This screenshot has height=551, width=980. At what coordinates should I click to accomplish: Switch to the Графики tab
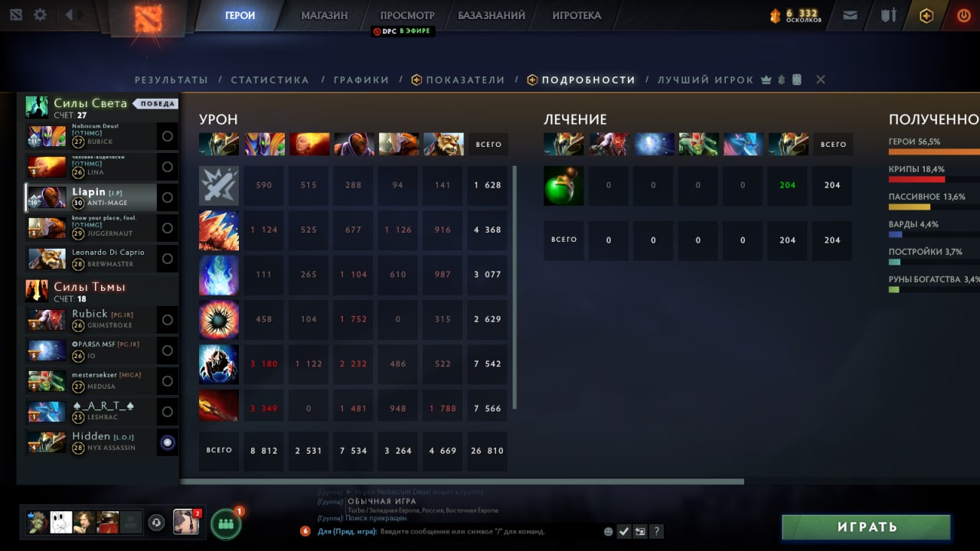[361, 80]
